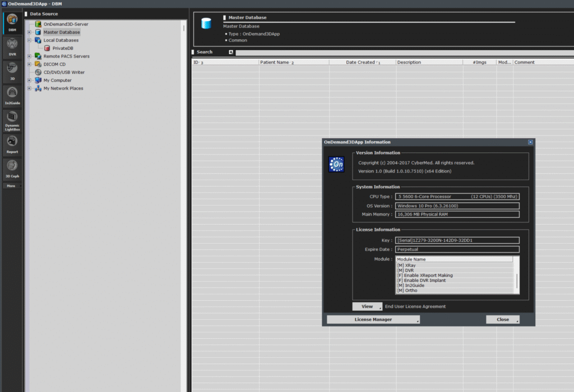Select Remote PACS Servers in the tree
The image size is (574, 392).
pyautogui.click(x=66, y=57)
